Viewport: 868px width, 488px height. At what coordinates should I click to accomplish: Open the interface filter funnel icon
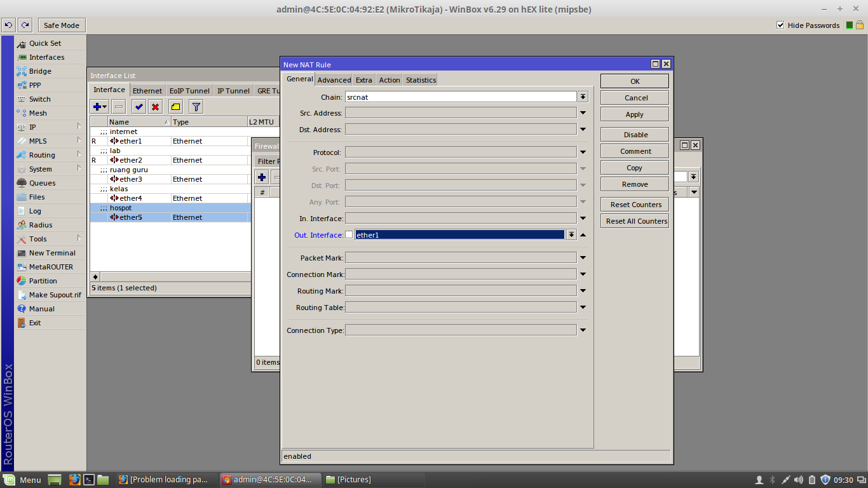(x=196, y=106)
